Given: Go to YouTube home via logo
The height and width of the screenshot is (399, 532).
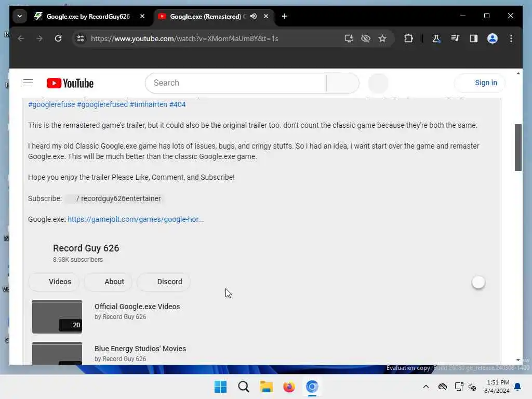Looking at the screenshot, I should [x=70, y=83].
